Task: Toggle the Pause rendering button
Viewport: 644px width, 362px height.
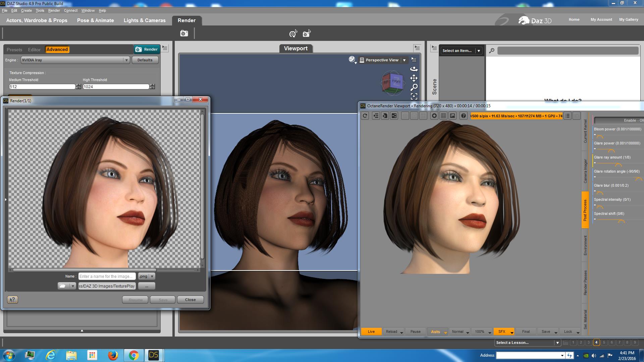Action: [415, 331]
